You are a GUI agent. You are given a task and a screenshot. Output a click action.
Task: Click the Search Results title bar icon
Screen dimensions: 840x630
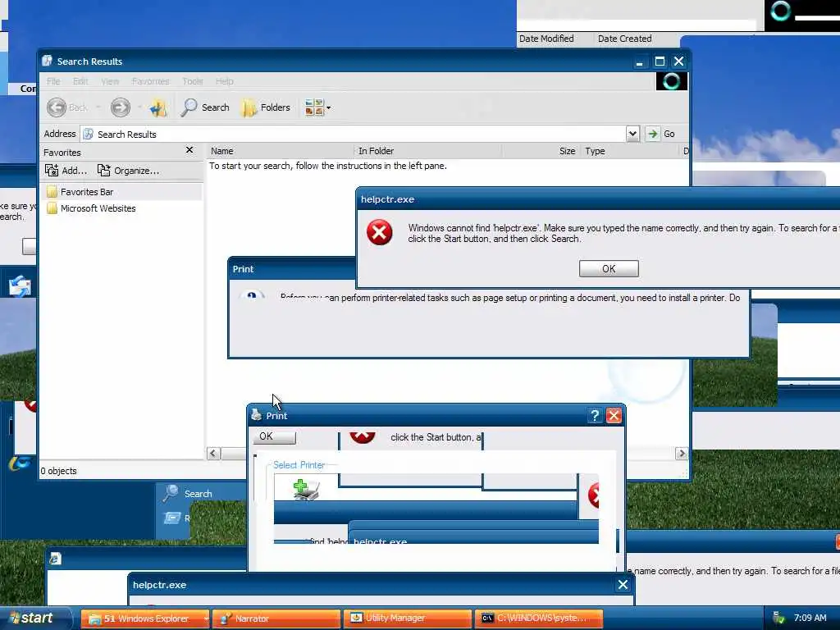47,61
